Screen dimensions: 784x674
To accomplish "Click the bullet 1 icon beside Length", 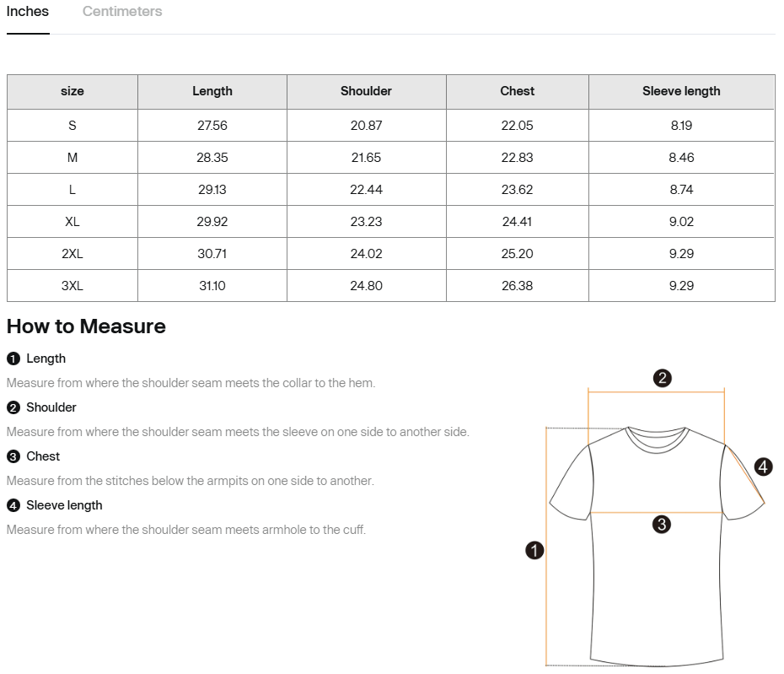I will (13, 359).
